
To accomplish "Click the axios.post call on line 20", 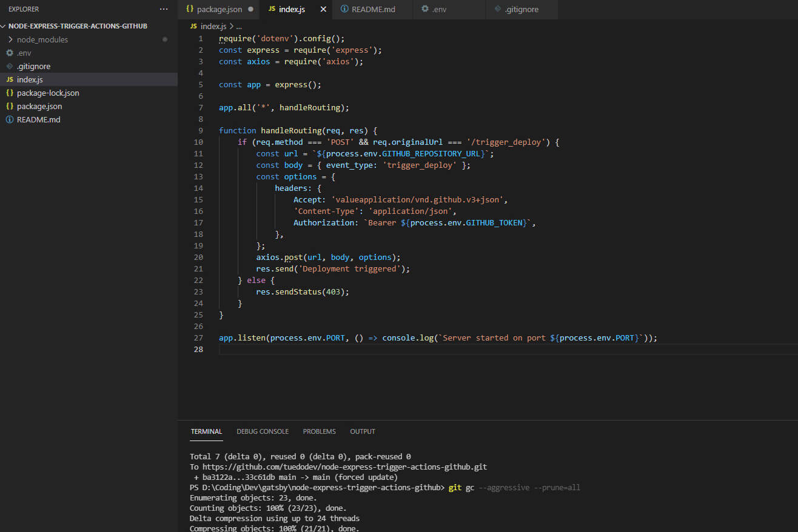I will click(279, 257).
